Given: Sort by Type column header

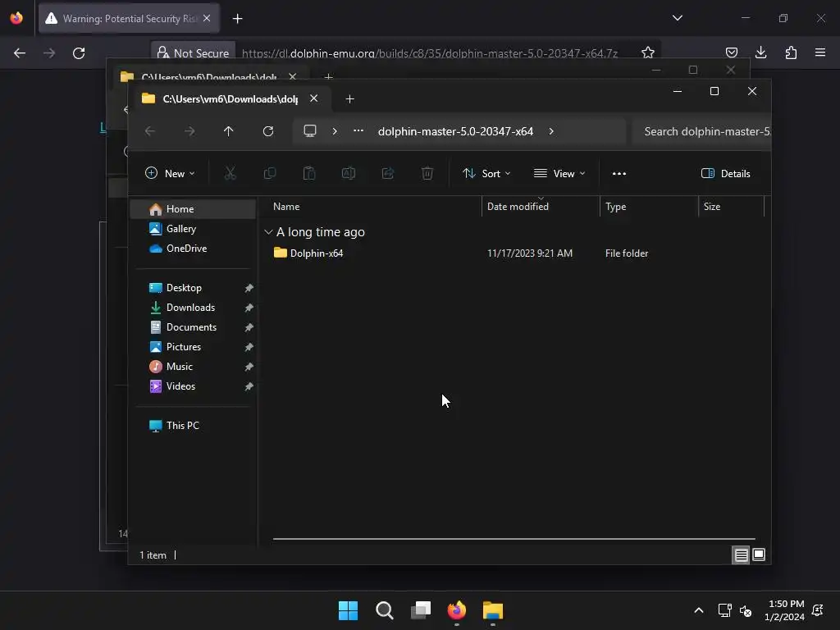Looking at the screenshot, I should tap(649, 207).
